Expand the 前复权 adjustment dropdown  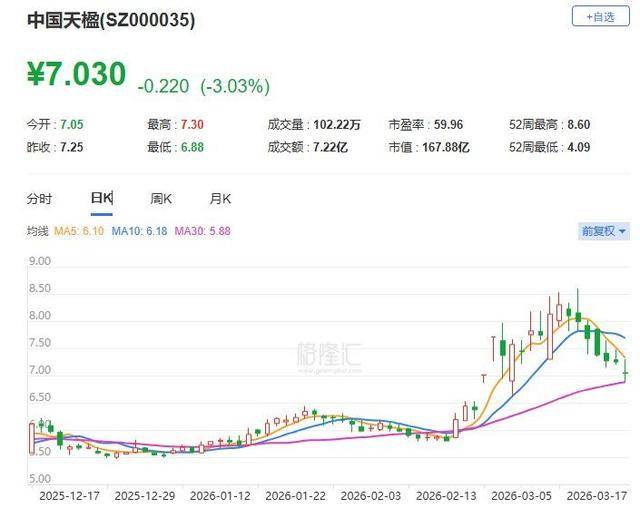(x=604, y=231)
